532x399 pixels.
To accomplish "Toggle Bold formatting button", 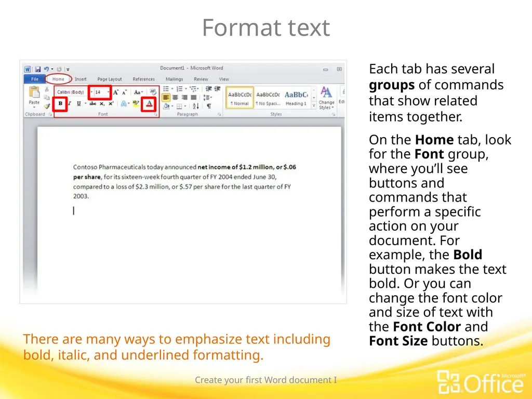I will (x=60, y=103).
